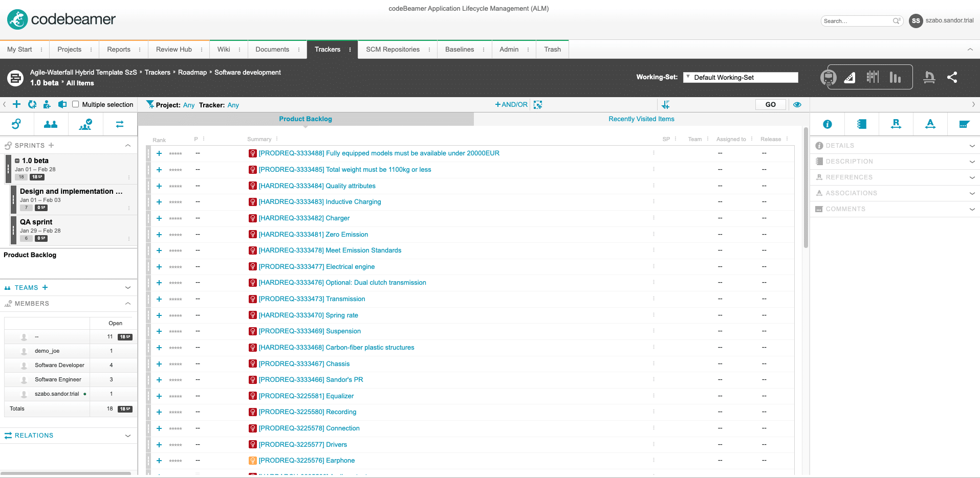
Task: Click the References icon in right panel
Action: [896, 124]
